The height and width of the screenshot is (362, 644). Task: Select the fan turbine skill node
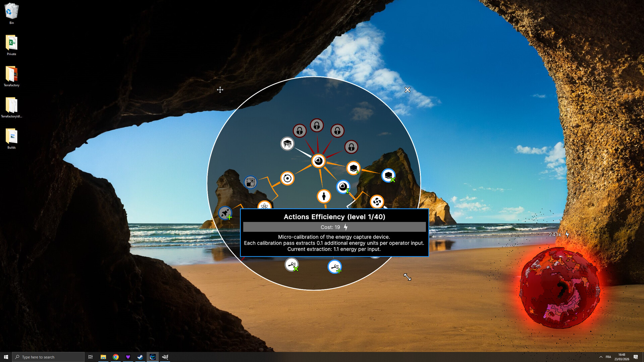coord(377,202)
